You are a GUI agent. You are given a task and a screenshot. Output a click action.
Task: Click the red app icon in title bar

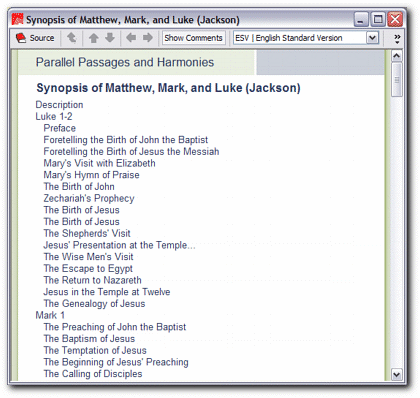(17, 19)
